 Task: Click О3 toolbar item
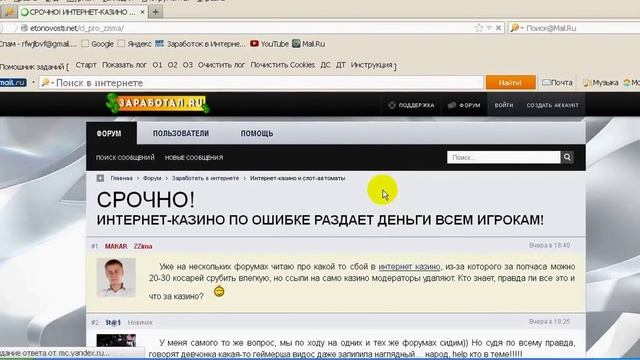188,65
